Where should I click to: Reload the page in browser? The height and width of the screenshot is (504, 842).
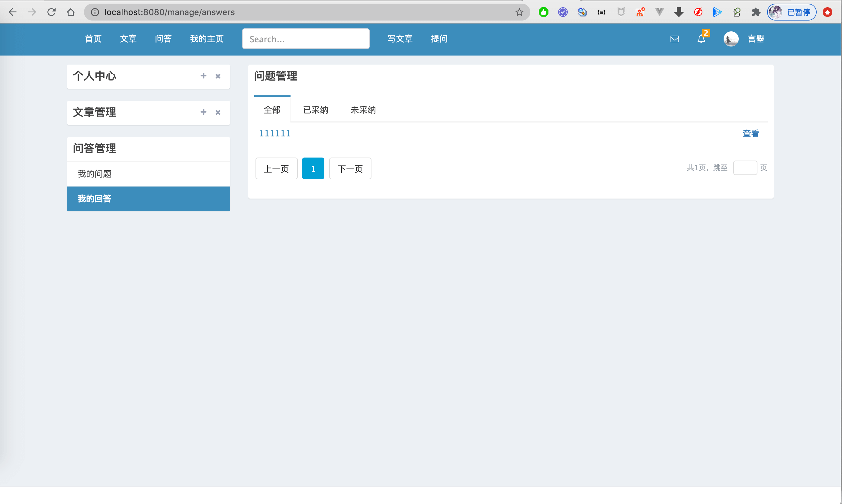coord(51,12)
